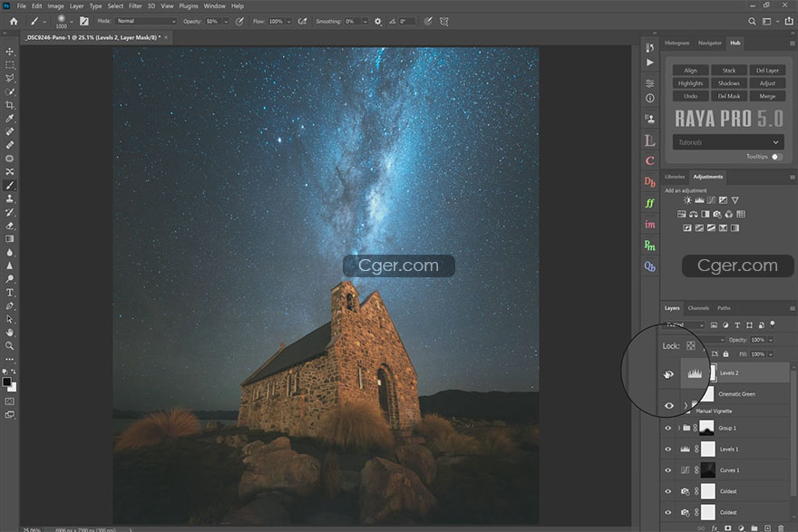The width and height of the screenshot is (798, 532).
Task: Select the Lasso tool
Action: [10, 78]
